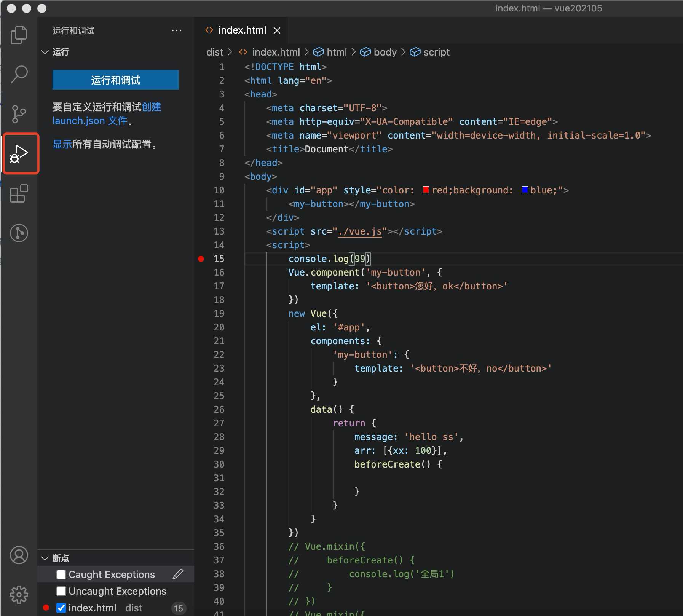
Task: Click the 创建 launch.json 文件 link
Action: click(x=107, y=114)
